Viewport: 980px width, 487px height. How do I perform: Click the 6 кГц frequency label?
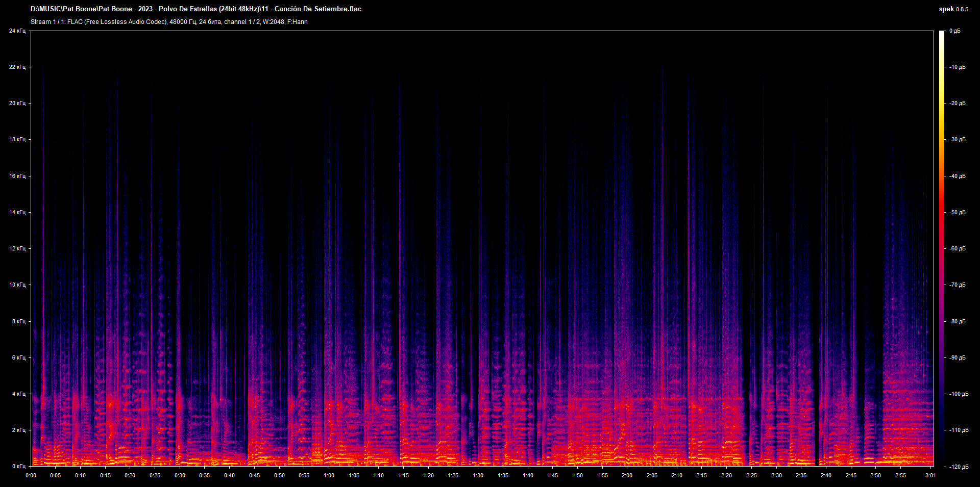point(19,358)
